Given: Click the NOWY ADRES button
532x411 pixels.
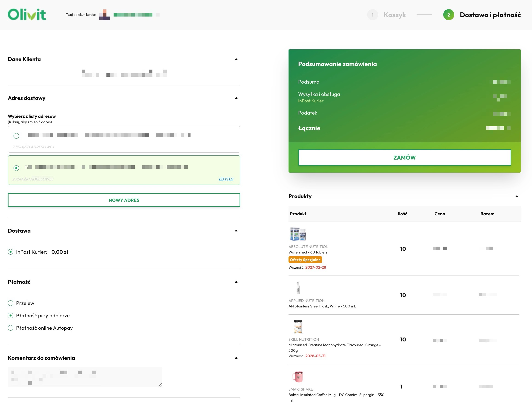Looking at the screenshot, I should 124,200.
